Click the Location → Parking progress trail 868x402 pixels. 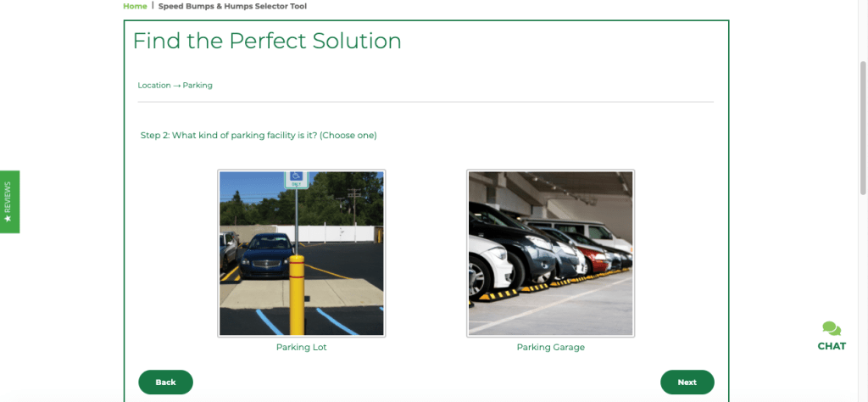tap(175, 86)
